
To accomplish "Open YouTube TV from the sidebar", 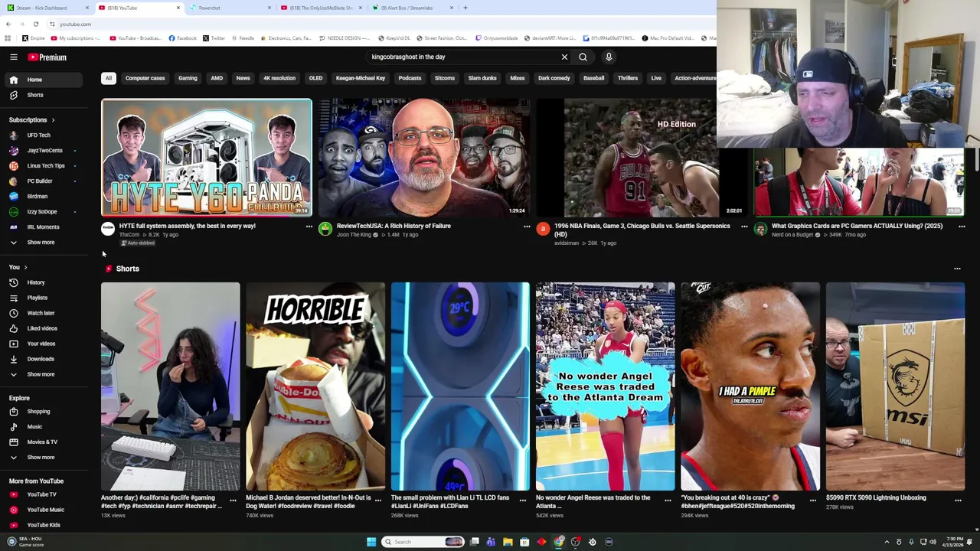I will click(x=42, y=494).
